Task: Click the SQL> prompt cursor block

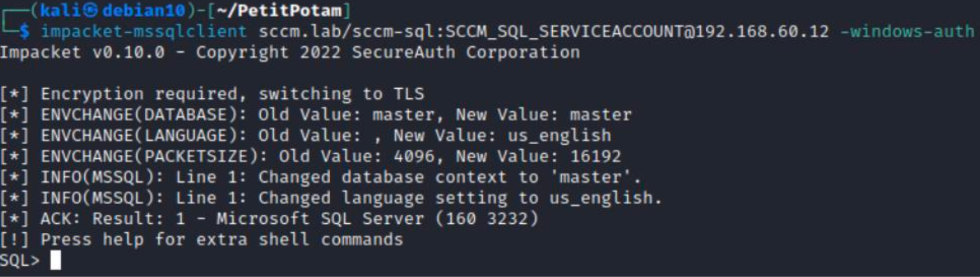Action: pos(56,260)
